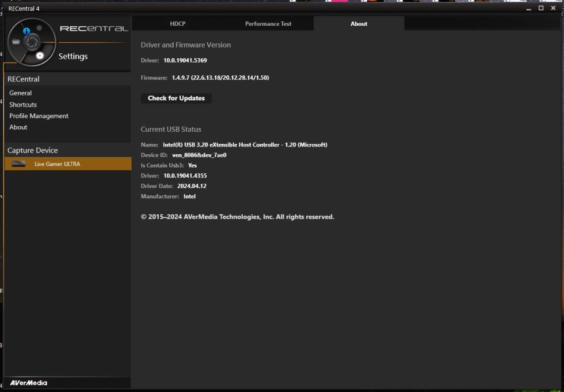Click the driver date 2024.04.12
Viewport: 564px width, 392px height.
point(192,186)
